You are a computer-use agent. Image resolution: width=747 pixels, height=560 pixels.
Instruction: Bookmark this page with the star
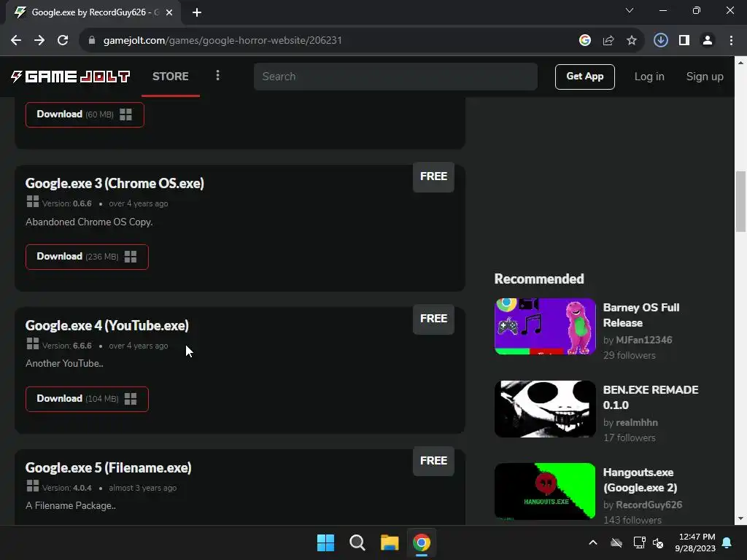[632, 41]
